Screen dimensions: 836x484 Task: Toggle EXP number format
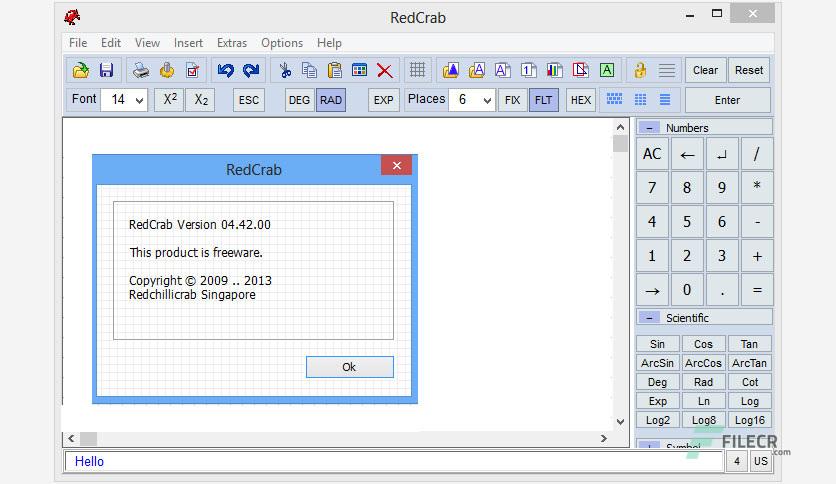coord(383,100)
